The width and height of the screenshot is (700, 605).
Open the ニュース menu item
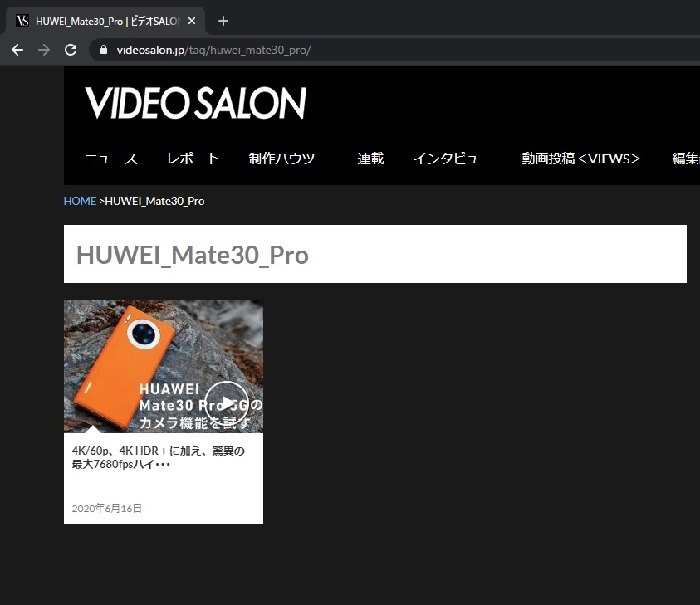(110, 159)
